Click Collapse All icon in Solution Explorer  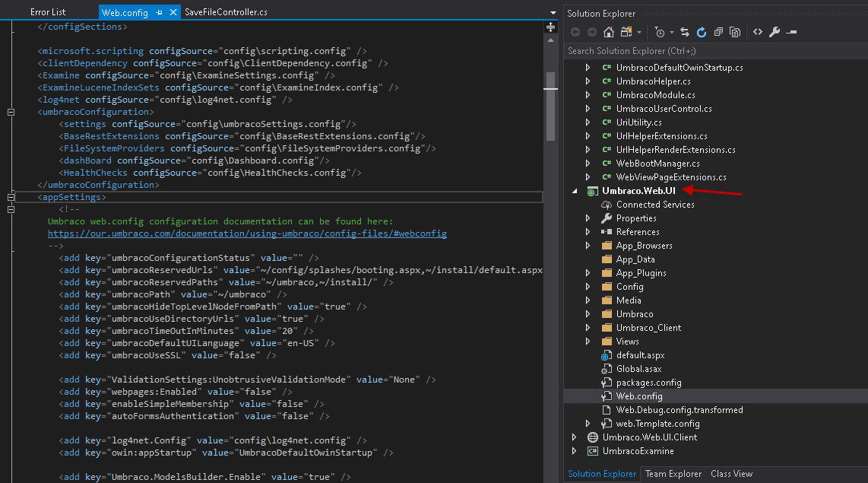(x=718, y=32)
